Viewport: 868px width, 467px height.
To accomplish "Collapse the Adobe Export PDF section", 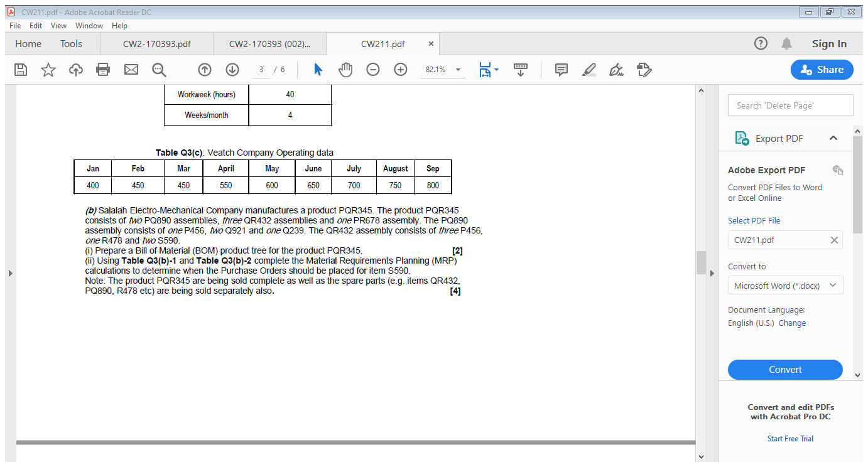I will tap(835, 138).
